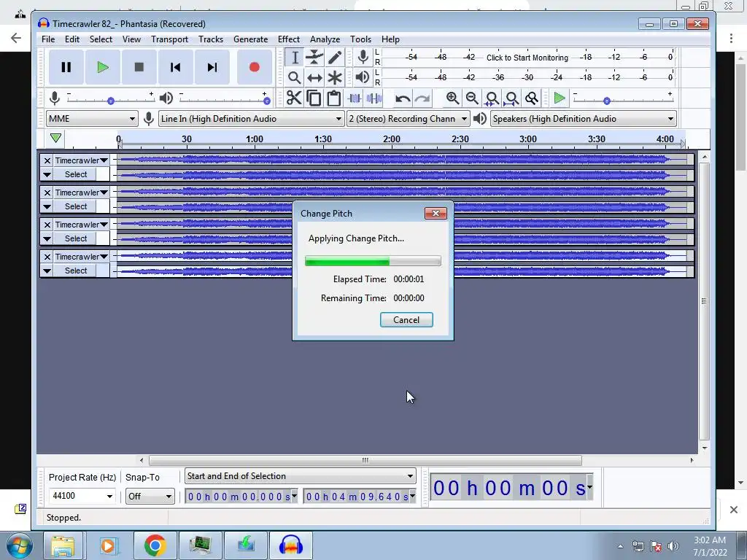
Task: Skip to start of the project
Action: 175,67
